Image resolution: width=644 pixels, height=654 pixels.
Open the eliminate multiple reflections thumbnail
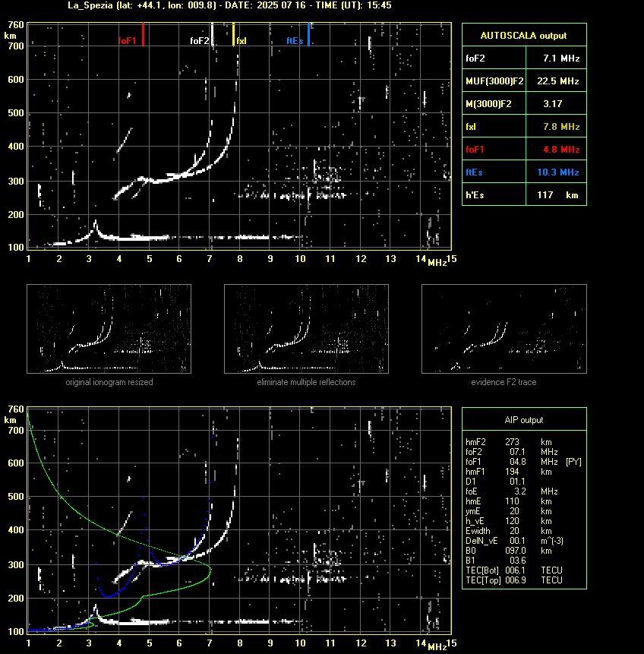306,329
